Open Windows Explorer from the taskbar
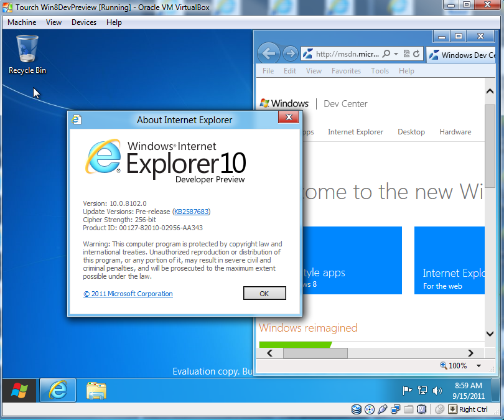The image size is (504, 420). tap(96, 390)
